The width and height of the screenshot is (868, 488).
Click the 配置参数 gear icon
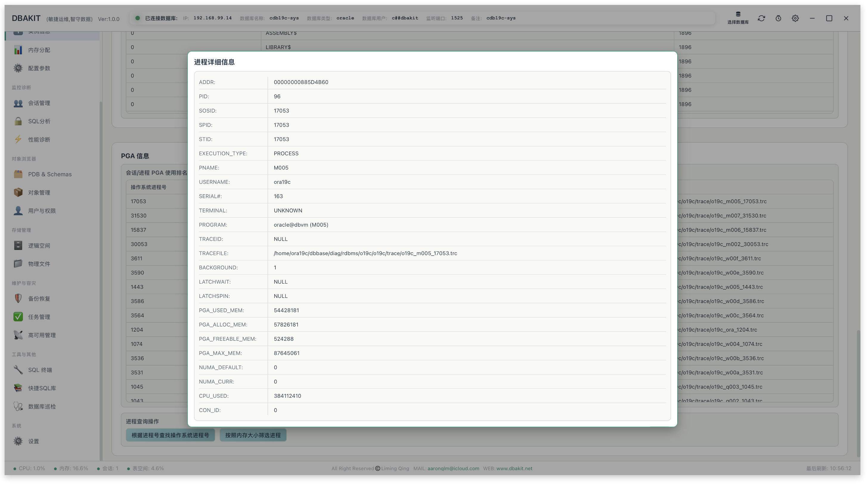click(x=18, y=68)
